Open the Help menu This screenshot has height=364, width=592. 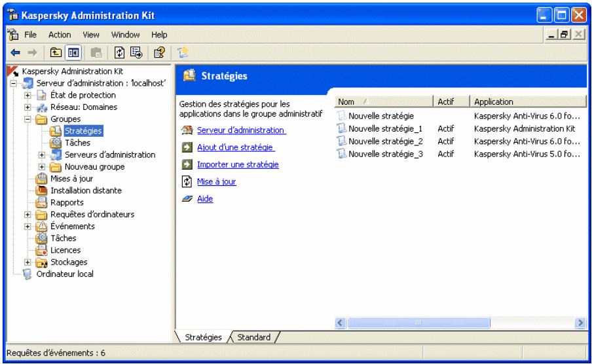coord(159,35)
